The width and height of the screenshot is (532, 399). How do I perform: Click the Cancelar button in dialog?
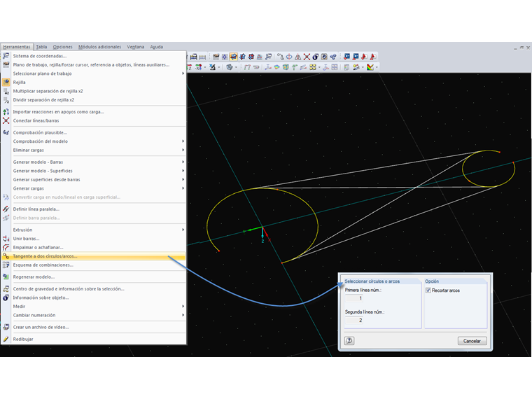click(472, 341)
